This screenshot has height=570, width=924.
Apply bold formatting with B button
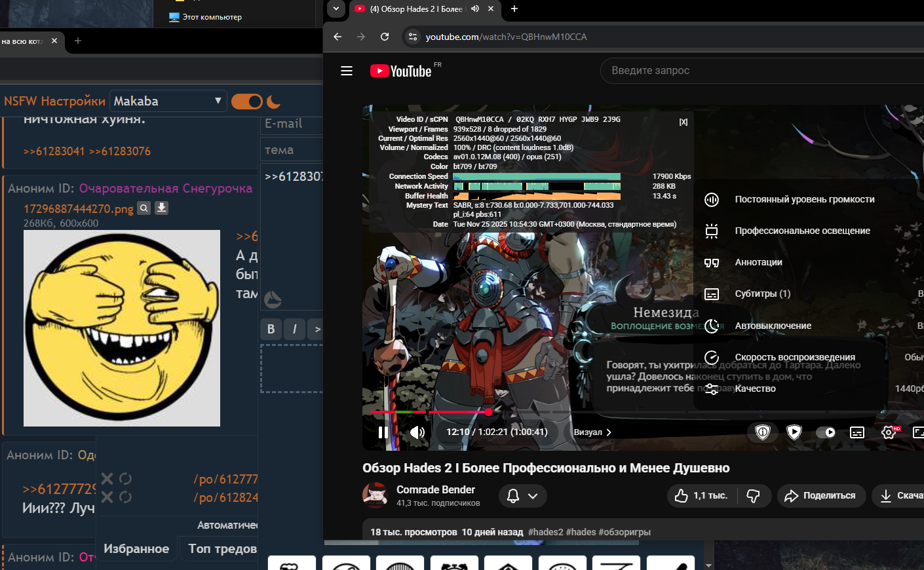tap(271, 329)
